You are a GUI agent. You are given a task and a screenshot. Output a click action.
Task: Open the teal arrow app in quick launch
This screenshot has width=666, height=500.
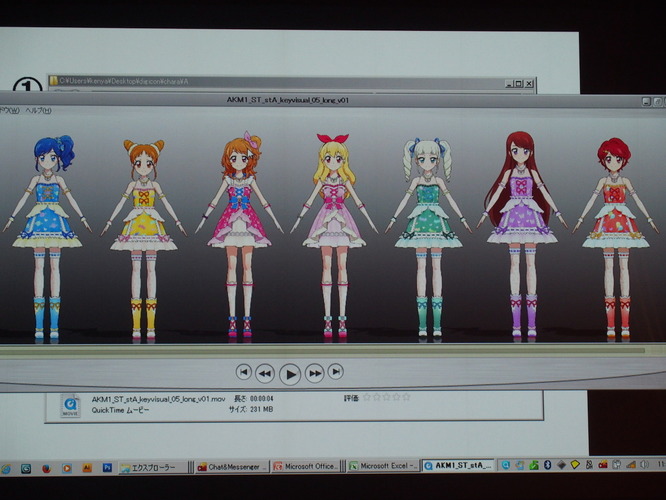(x=26, y=469)
